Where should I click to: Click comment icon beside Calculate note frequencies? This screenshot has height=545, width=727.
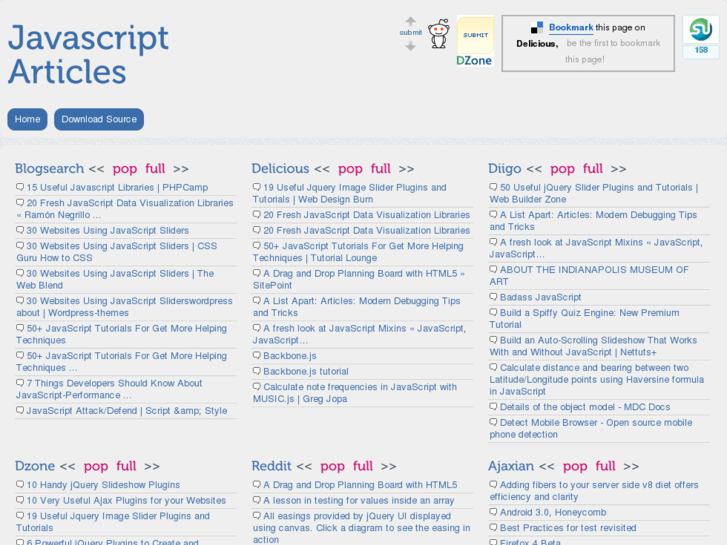click(x=256, y=386)
